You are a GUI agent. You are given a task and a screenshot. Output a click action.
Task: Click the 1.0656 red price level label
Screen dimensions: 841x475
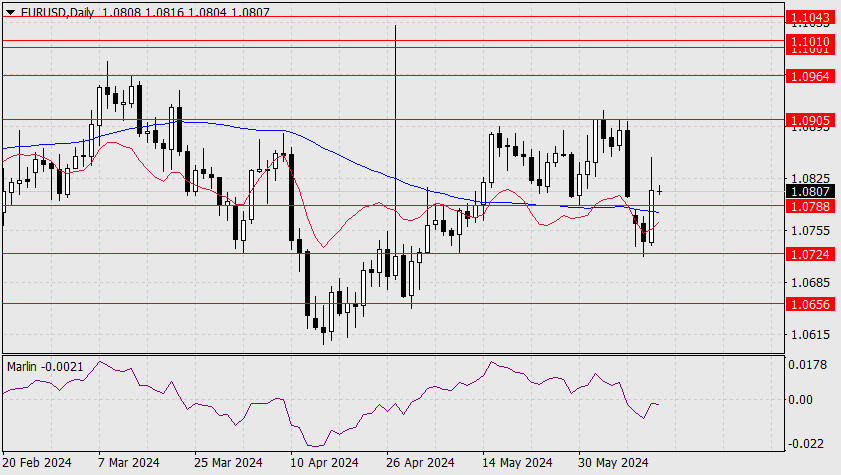pos(810,304)
